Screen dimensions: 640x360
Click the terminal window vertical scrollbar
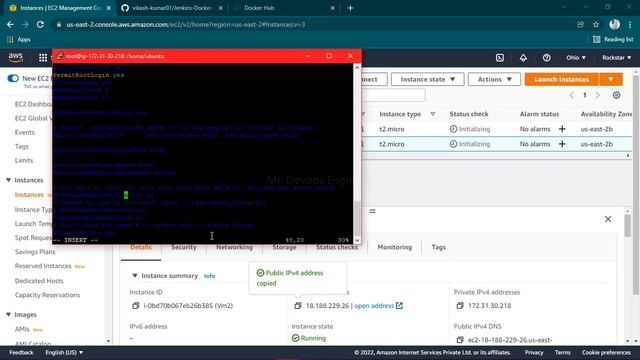point(357,153)
